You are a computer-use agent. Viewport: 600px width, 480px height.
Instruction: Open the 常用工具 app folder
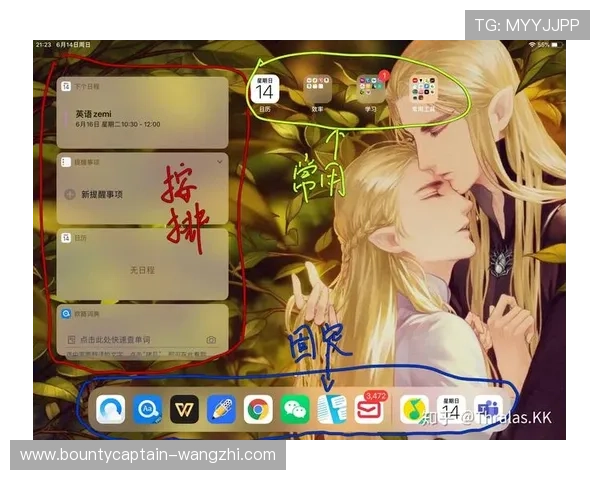423,88
